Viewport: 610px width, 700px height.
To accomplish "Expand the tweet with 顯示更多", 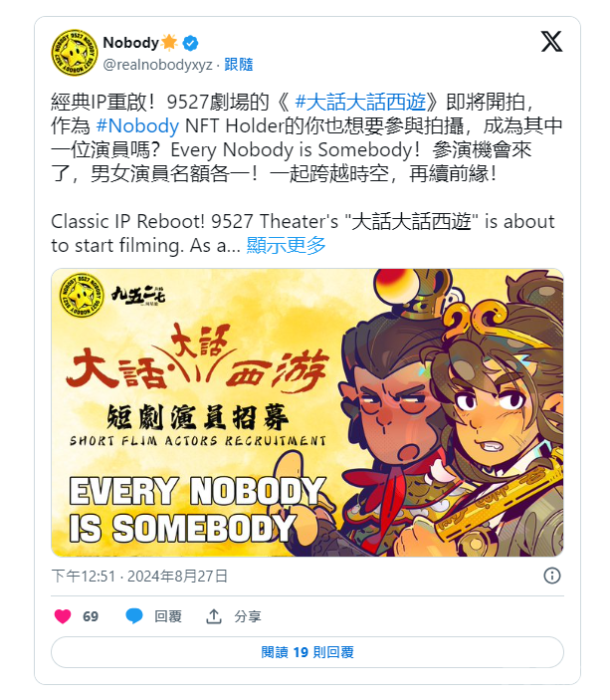I will 286,245.
